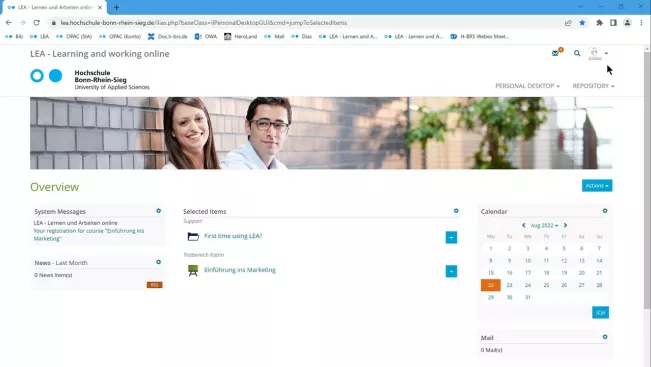
Task: Open the course registration system message link
Action: pyautogui.click(x=89, y=235)
